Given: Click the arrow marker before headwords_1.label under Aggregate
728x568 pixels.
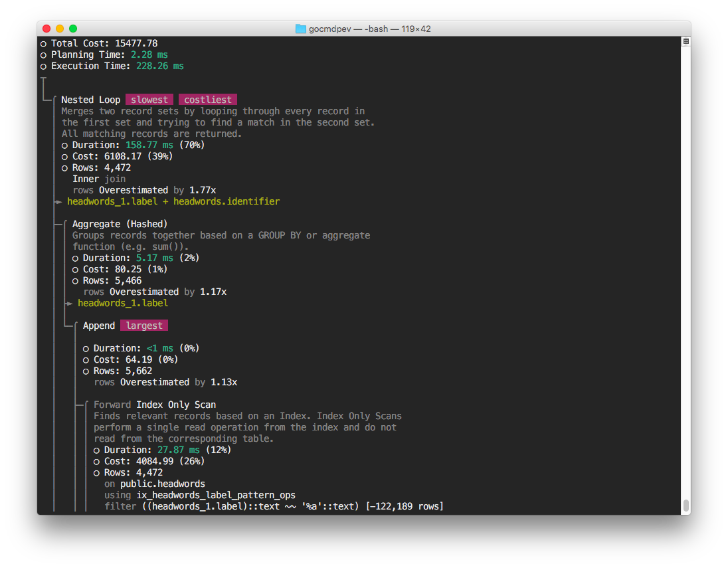Looking at the screenshot, I should tap(70, 303).
